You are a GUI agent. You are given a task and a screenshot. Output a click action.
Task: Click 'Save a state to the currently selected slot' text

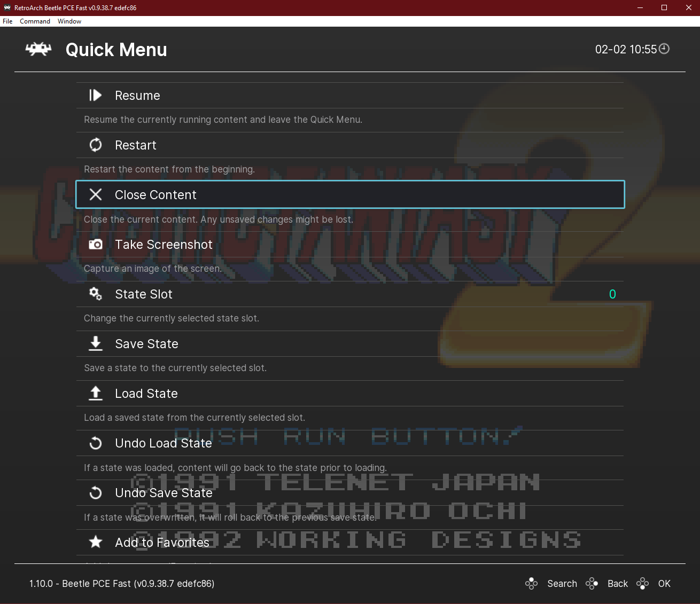coord(175,368)
